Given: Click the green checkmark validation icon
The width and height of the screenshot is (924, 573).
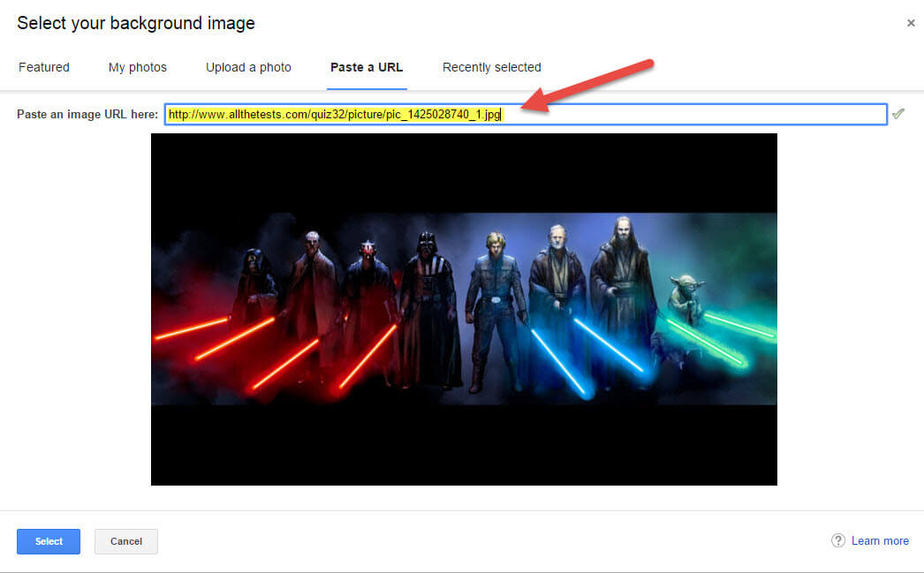Looking at the screenshot, I should click(x=898, y=114).
